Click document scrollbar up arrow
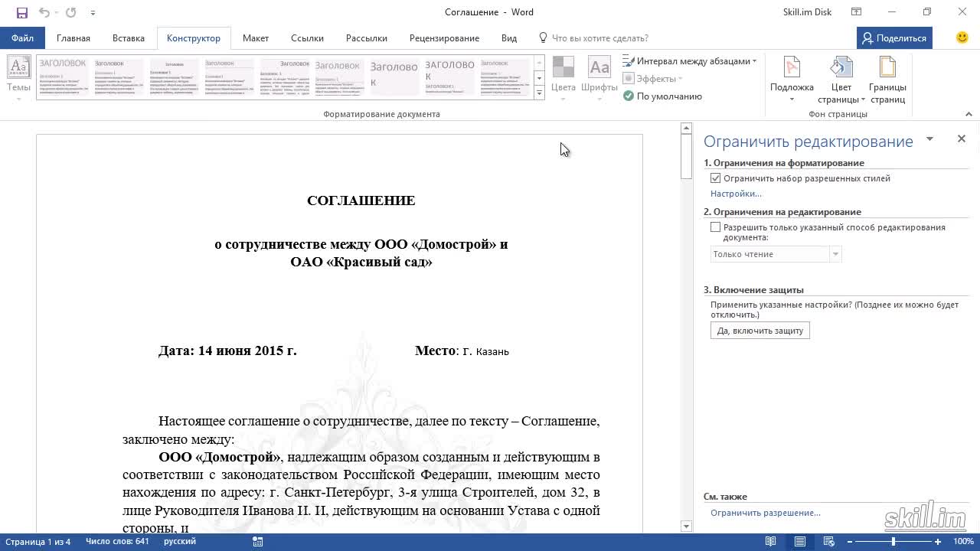Screen dimensions: 980x551 [686, 129]
